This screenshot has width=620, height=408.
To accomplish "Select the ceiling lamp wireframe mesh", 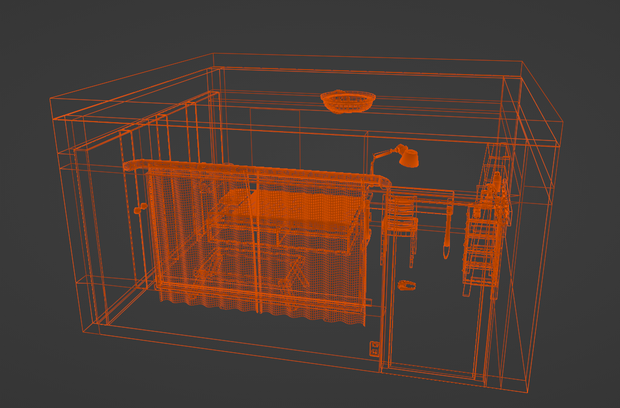I will [348, 101].
